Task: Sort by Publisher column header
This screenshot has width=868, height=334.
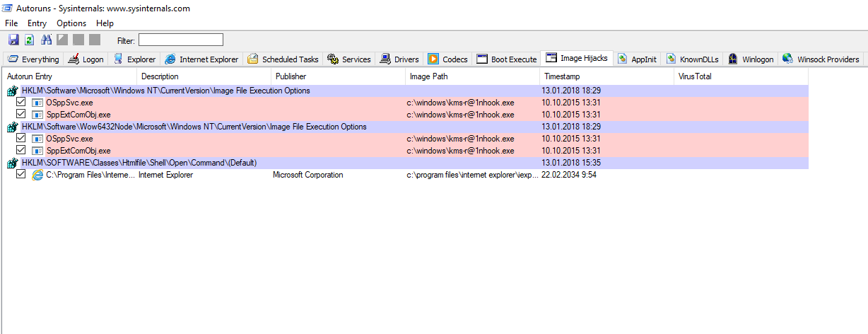Action: [x=339, y=76]
